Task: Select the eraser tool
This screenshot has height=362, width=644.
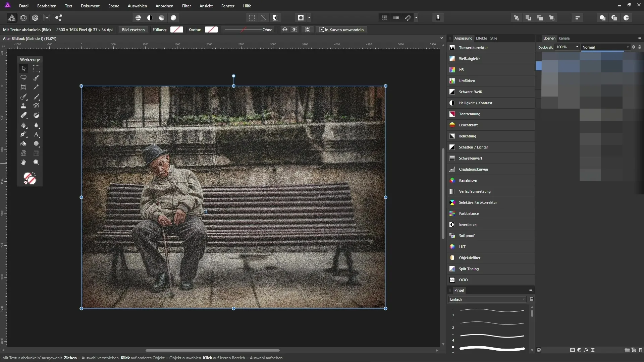Action: tap(23, 115)
